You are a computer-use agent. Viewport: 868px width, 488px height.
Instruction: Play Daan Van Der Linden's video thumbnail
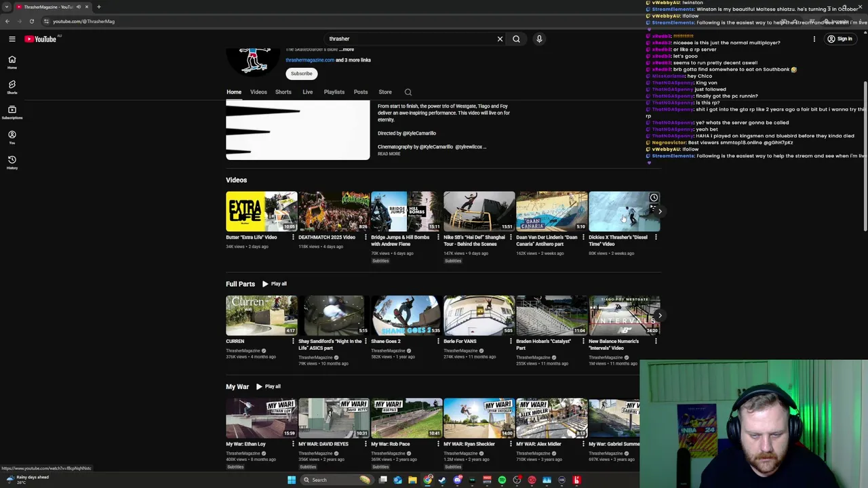[552, 211]
